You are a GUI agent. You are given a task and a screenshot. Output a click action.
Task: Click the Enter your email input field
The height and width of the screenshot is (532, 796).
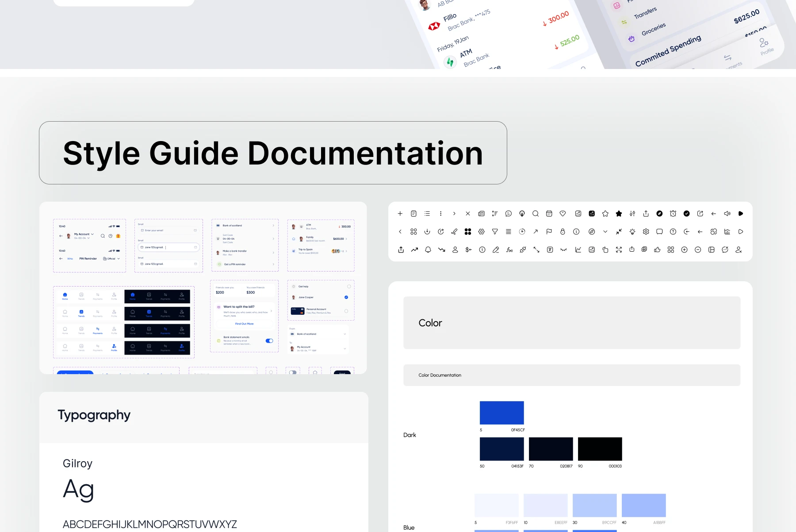tap(168, 230)
